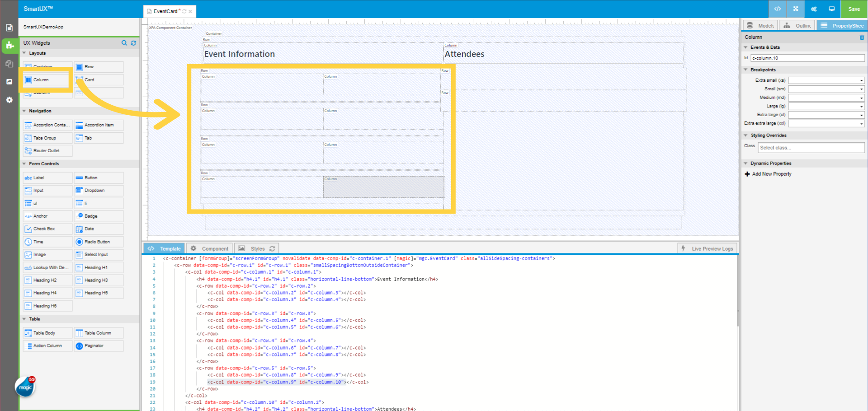Collapse the Styling Overrides section

[746, 135]
